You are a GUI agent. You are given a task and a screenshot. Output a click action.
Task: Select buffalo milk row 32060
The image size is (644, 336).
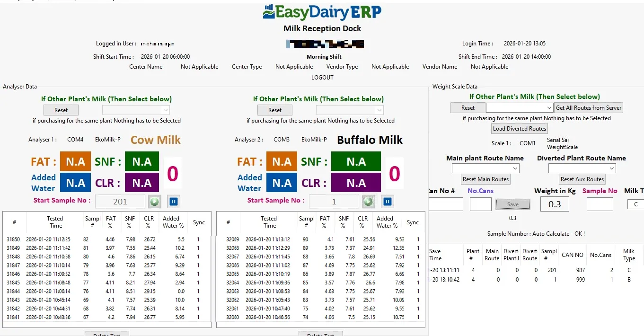pos(321,317)
